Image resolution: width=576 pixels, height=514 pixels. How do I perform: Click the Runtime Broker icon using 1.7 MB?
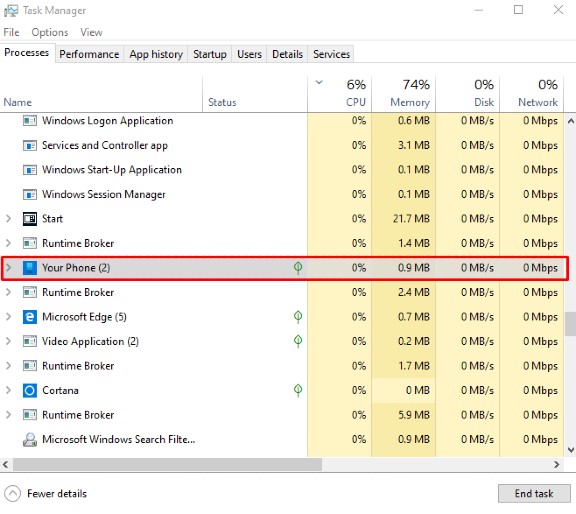pyautogui.click(x=30, y=366)
